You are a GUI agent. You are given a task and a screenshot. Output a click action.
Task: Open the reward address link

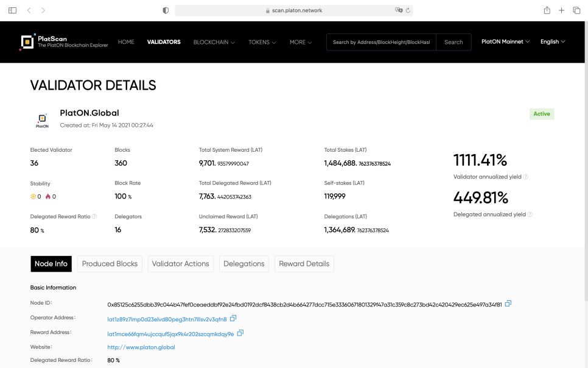pyautogui.click(x=170, y=334)
